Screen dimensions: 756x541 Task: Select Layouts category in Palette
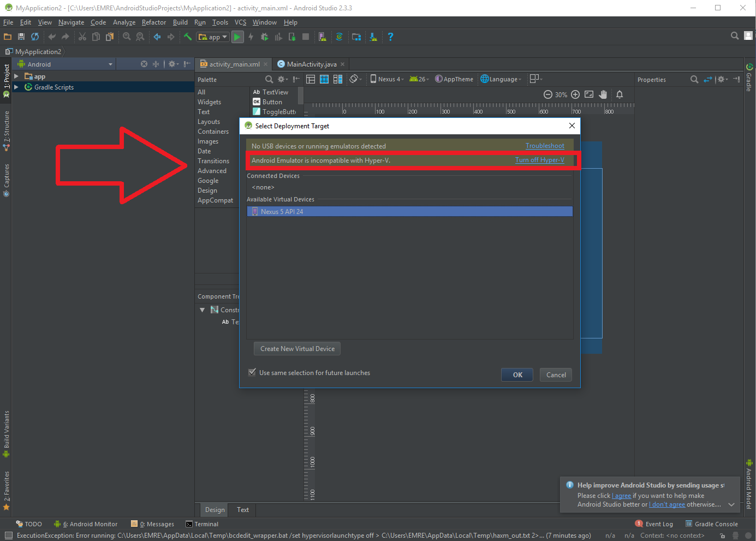pos(209,122)
